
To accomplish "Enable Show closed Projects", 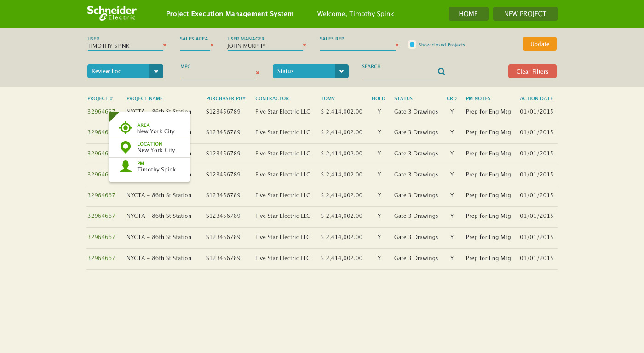I will (x=412, y=44).
